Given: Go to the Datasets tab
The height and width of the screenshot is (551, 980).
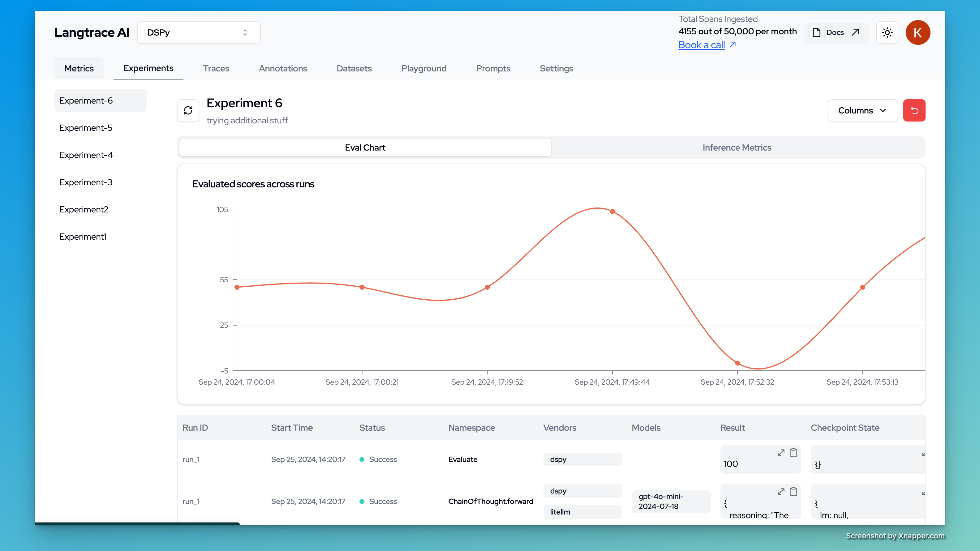Looking at the screenshot, I should point(354,68).
